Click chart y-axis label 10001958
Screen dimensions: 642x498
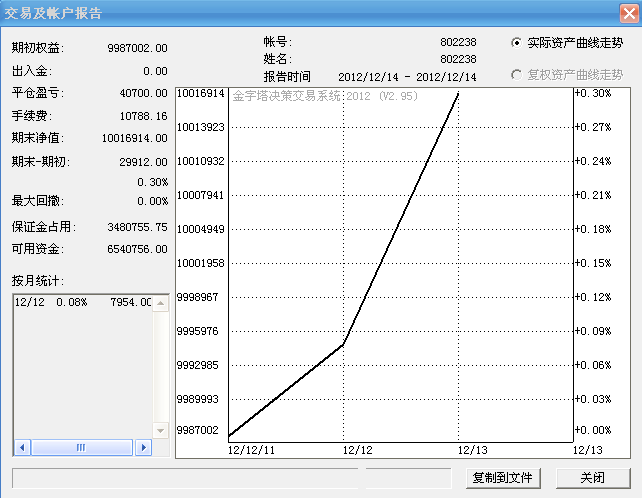[201, 263]
